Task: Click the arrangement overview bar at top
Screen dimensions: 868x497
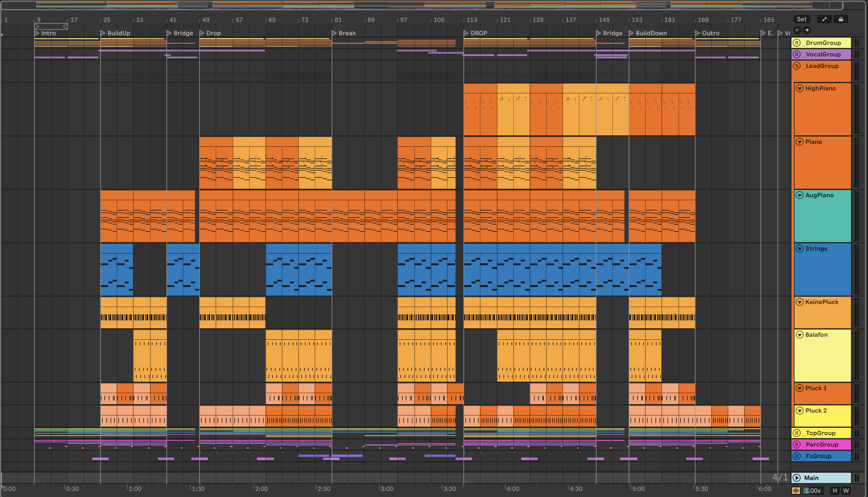Action: click(x=422, y=5)
